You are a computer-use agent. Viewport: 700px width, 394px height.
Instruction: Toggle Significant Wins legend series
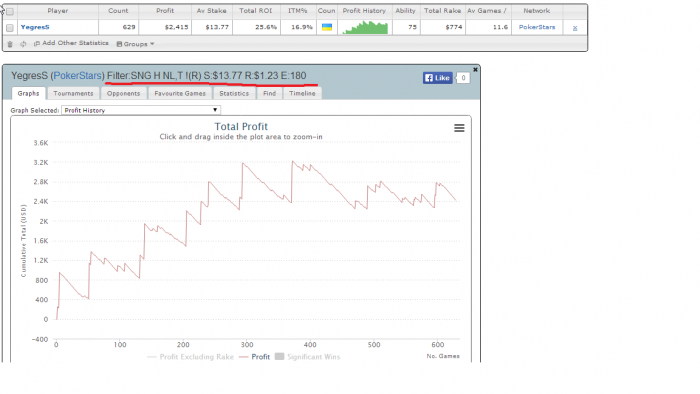tap(308, 357)
